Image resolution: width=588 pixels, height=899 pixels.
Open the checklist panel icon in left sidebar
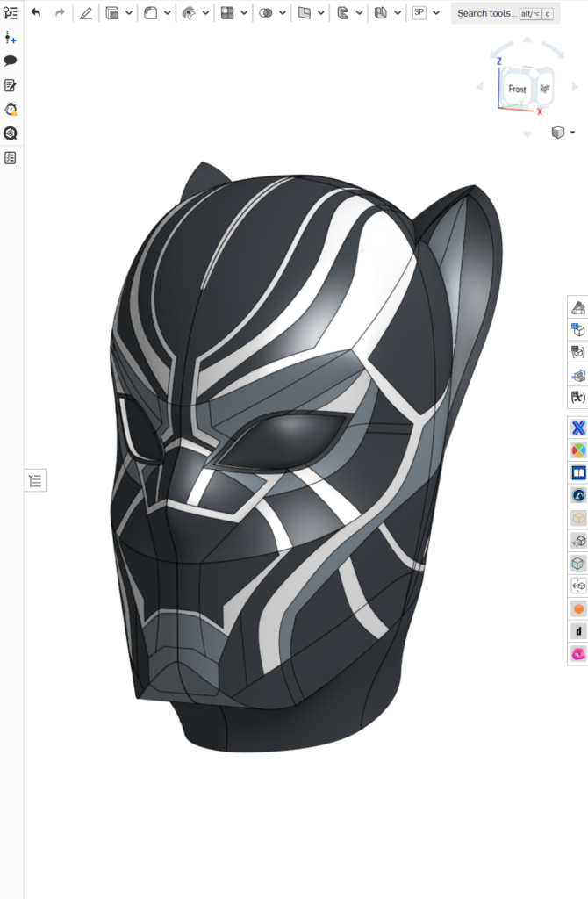pyautogui.click(x=11, y=158)
